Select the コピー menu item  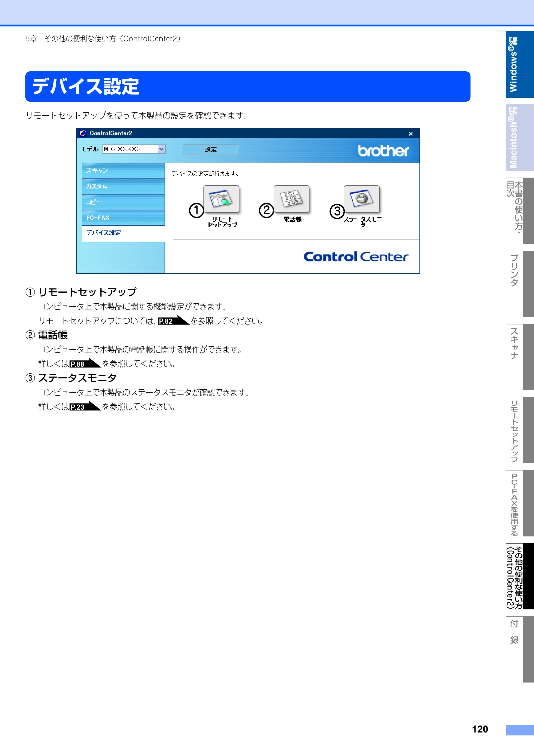point(123,202)
